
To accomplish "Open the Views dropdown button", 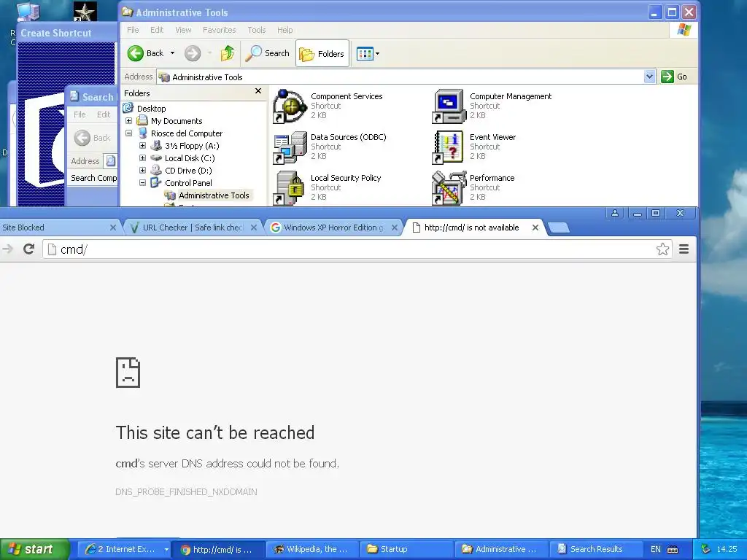I will click(368, 53).
